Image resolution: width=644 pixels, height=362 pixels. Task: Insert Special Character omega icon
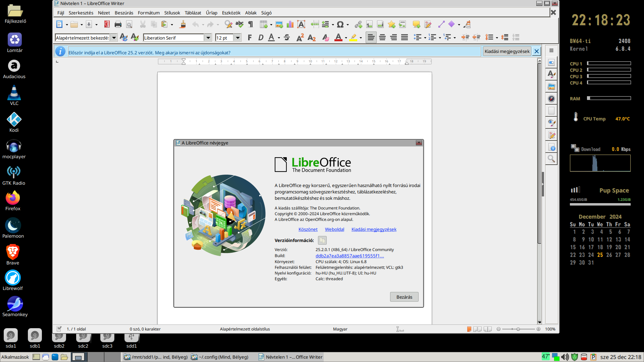[340, 24]
